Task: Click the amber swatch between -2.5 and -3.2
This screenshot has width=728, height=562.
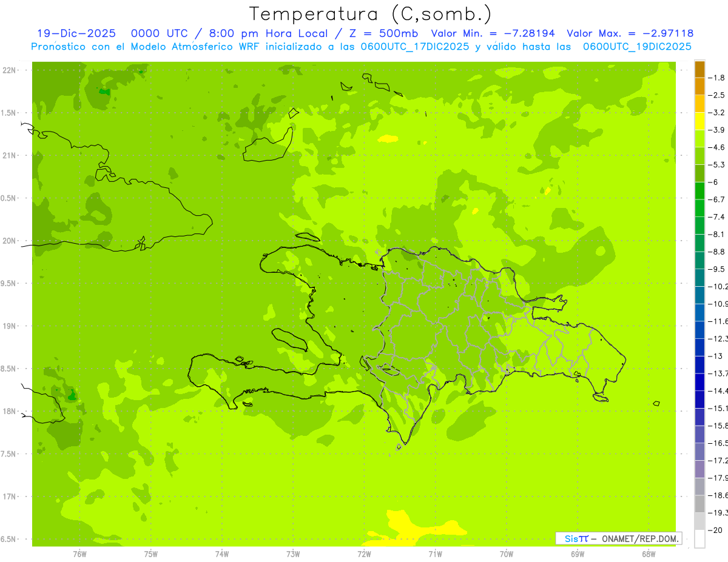Action: click(699, 104)
